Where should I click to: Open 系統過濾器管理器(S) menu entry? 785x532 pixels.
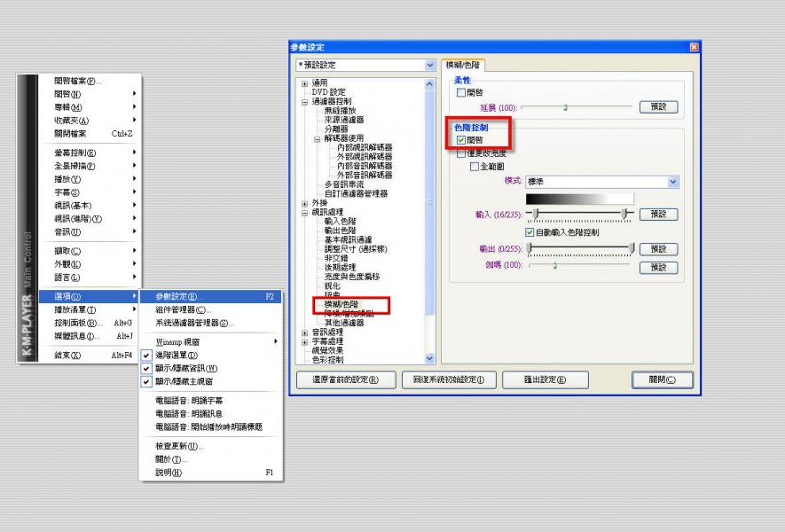coord(211,323)
